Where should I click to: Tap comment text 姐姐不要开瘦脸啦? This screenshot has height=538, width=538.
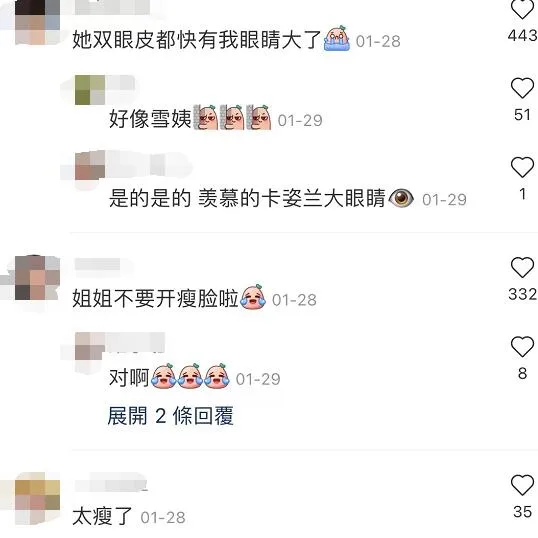pyautogui.click(x=155, y=298)
